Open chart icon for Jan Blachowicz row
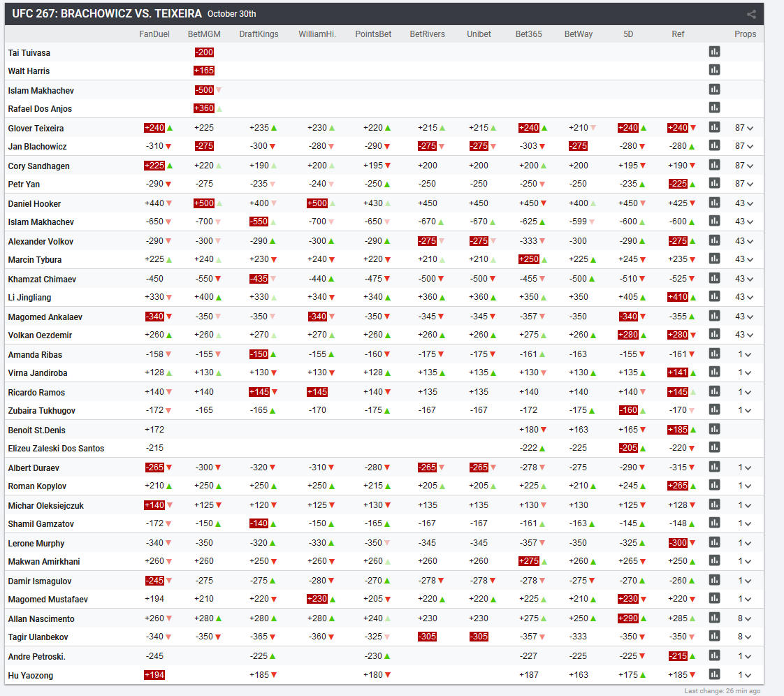Image resolution: width=784 pixels, height=696 pixels. [x=715, y=145]
